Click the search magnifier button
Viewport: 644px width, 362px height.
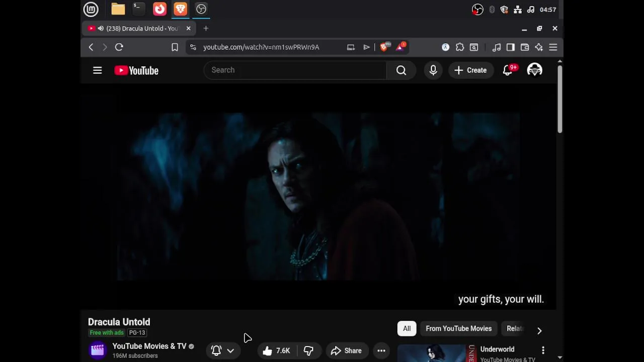401,70
